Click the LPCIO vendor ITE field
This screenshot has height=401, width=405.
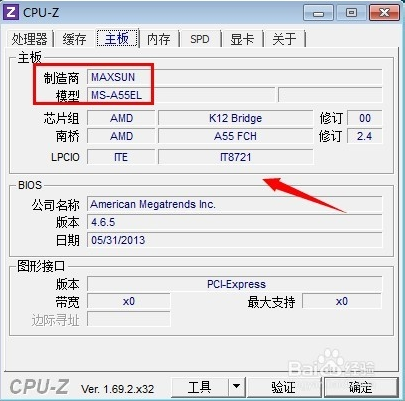pos(121,157)
